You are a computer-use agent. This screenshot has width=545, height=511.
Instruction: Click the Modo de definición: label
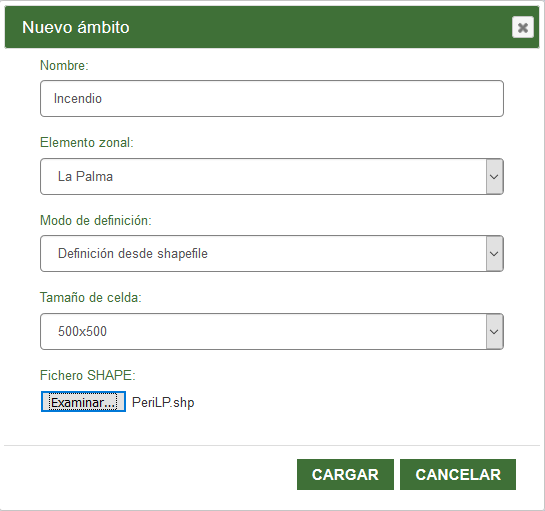click(96, 220)
